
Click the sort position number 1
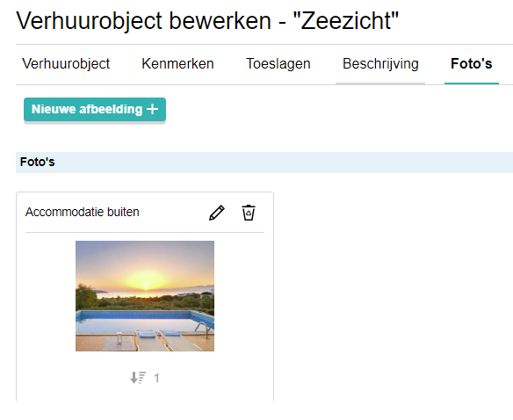[x=156, y=378]
